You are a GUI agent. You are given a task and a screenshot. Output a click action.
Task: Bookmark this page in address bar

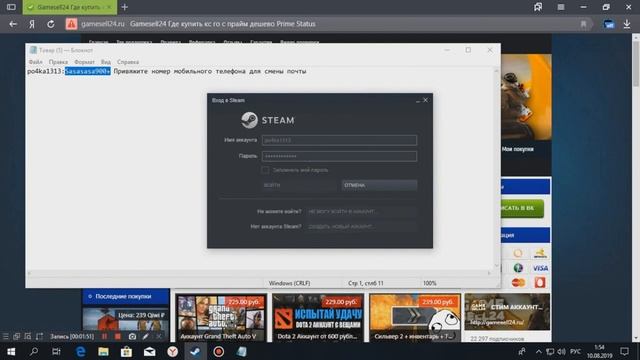(x=584, y=24)
